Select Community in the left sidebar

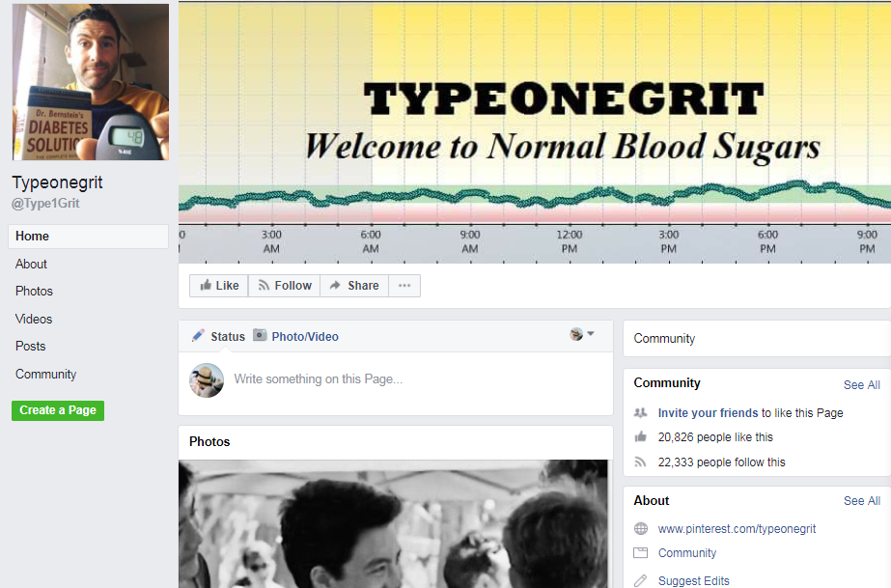pyautogui.click(x=45, y=375)
